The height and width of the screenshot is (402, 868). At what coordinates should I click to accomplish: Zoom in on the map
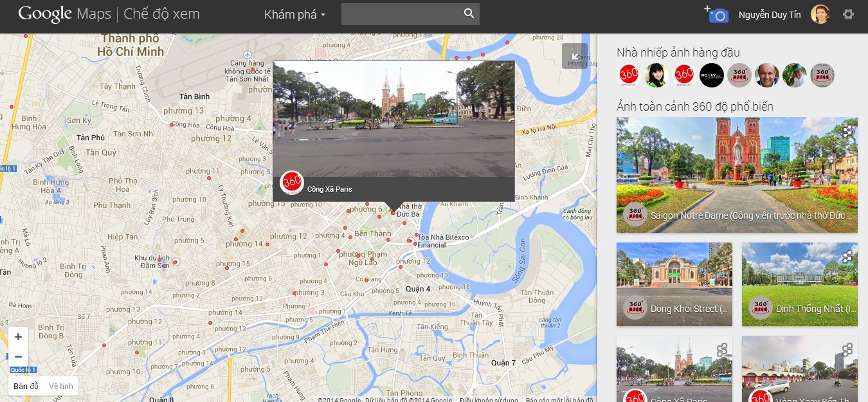point(18,337)
